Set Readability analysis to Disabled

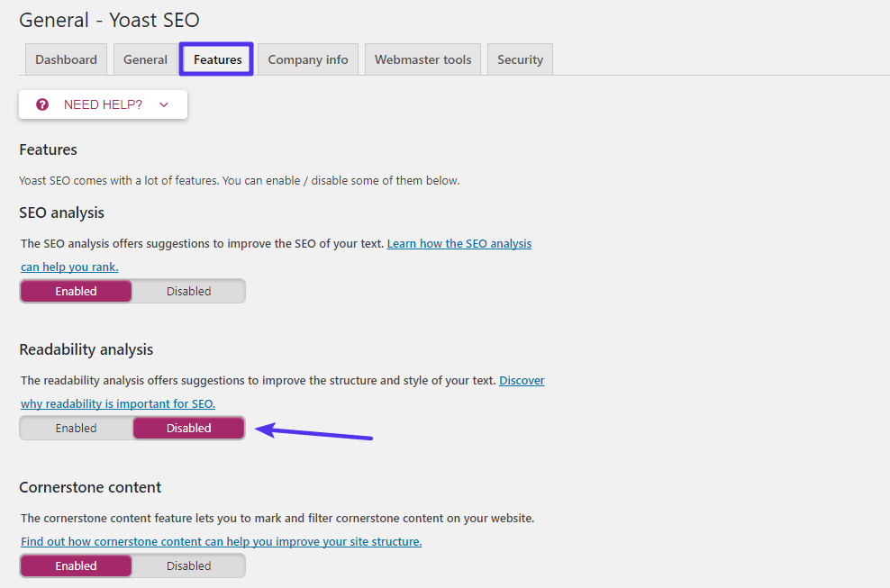[x=188, y=429]
